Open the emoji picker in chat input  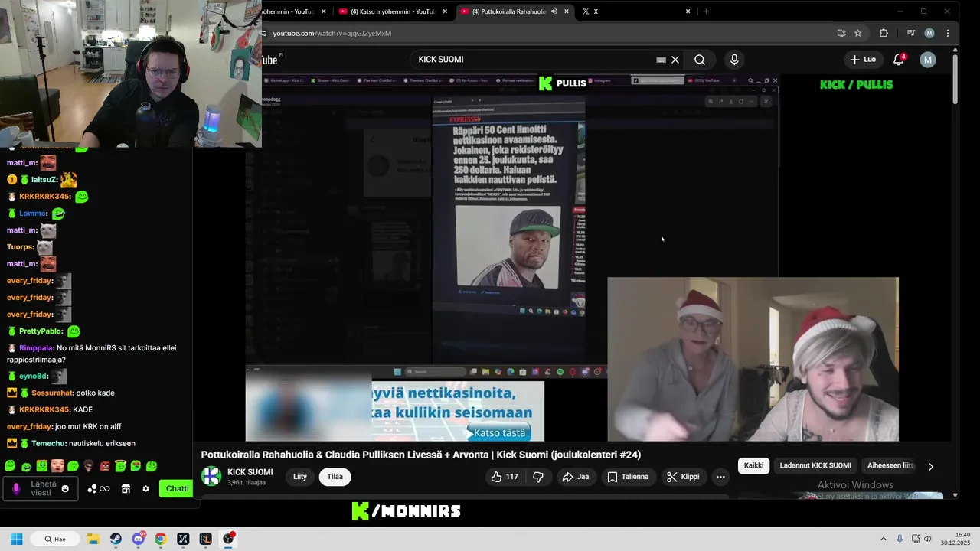pos(65,489)
